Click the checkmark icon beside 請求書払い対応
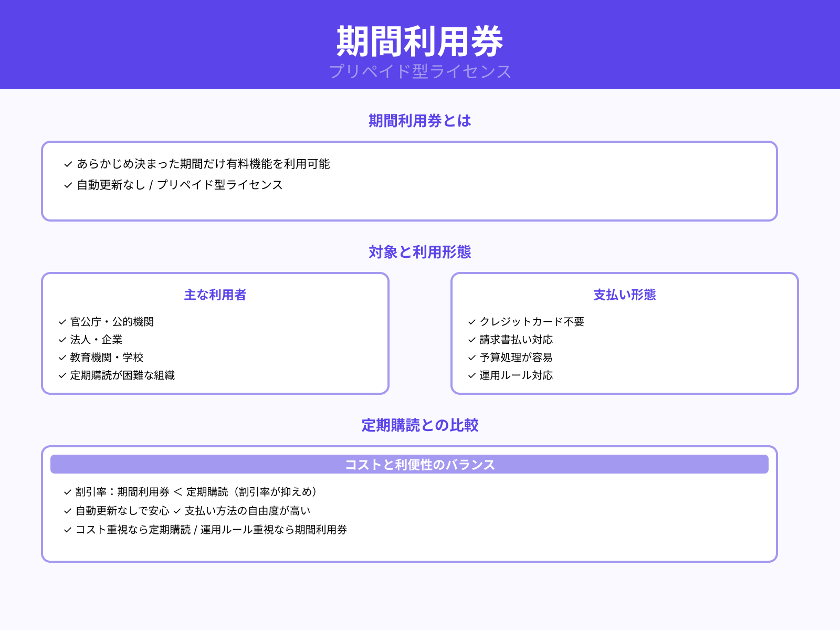The height and width of the screenshot is (630, 840). point(471,340)
